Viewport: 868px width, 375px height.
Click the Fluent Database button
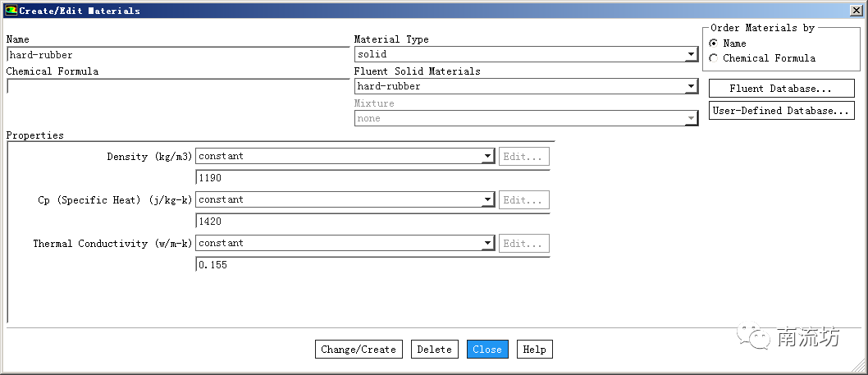tap(782, 89)
